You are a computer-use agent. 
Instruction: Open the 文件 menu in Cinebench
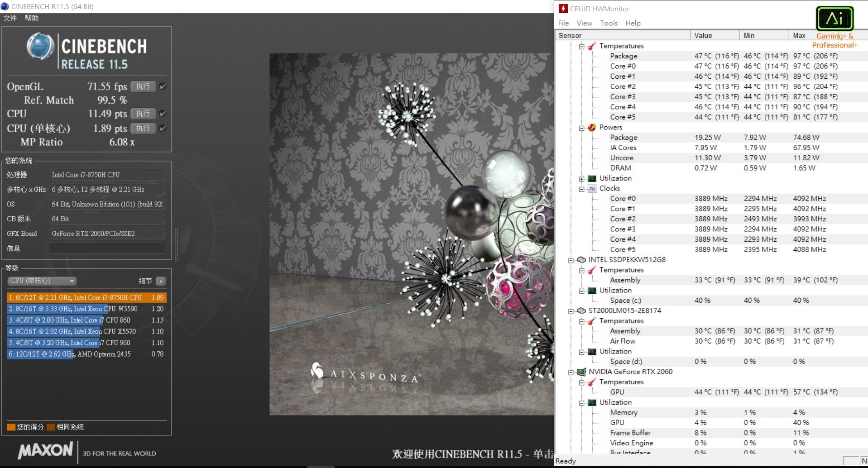10,18
